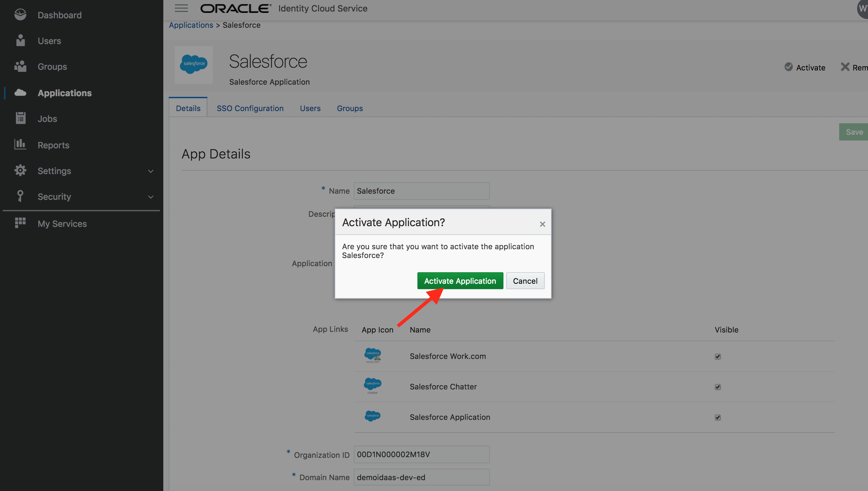Viewport: 868px width, 491px height.
Task: Open the Reports chart icon
Action: pos(20,144)
